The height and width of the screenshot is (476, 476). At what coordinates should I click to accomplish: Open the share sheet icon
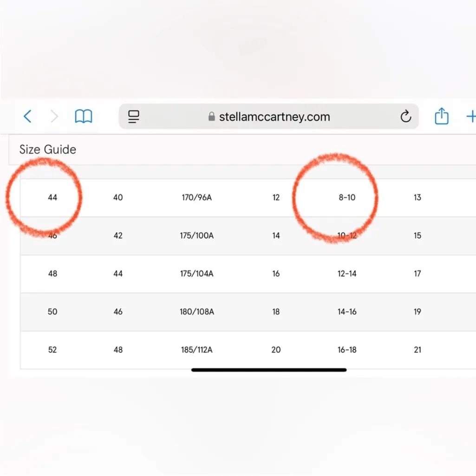(x=441, y=116)
